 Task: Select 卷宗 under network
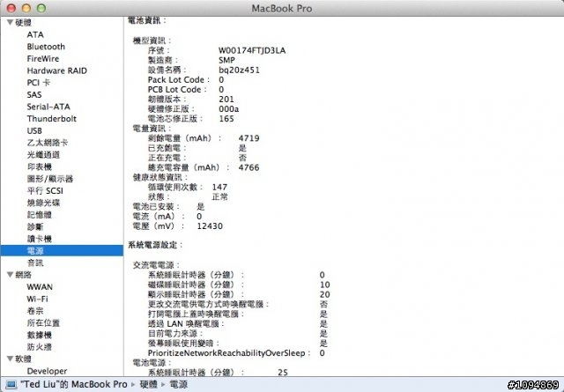35,311
